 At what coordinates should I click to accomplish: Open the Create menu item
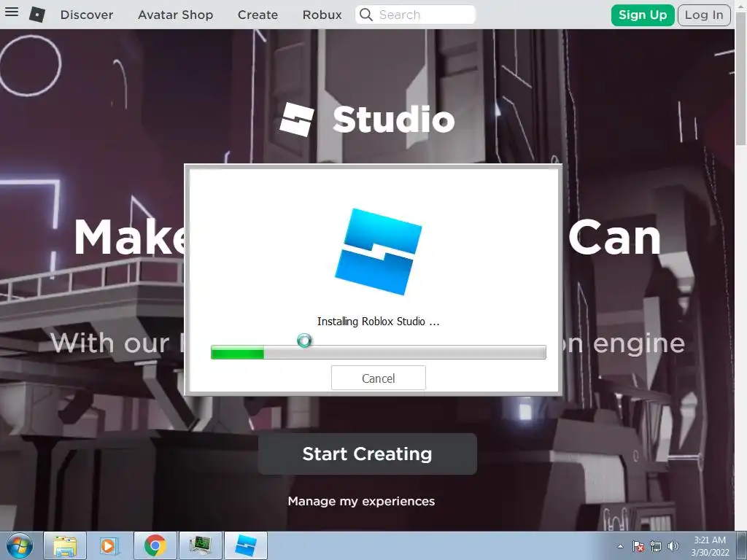[258, 15]
